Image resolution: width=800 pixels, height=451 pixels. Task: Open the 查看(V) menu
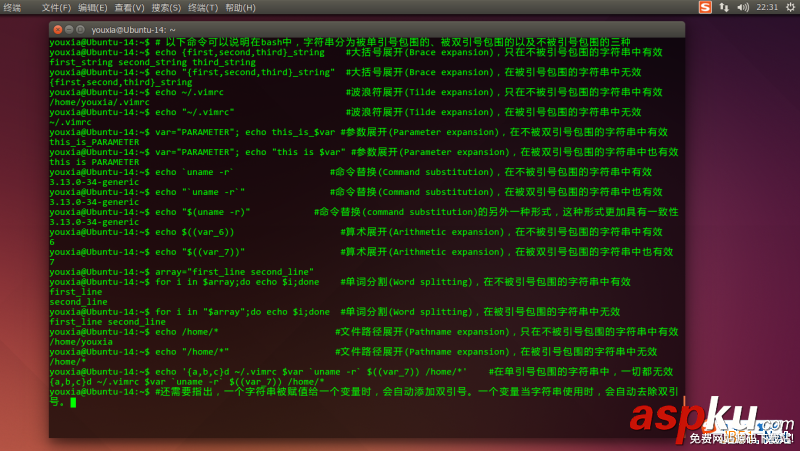pyautogui.click(x=129, y=8)
